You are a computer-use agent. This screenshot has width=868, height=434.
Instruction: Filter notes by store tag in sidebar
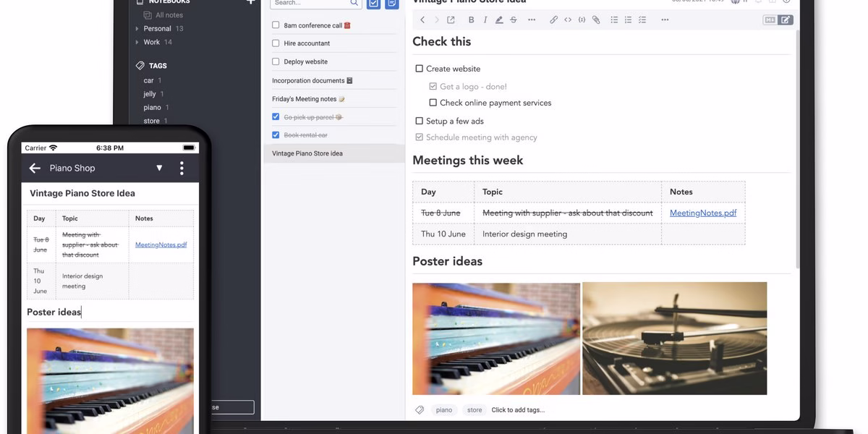(151, 121)
